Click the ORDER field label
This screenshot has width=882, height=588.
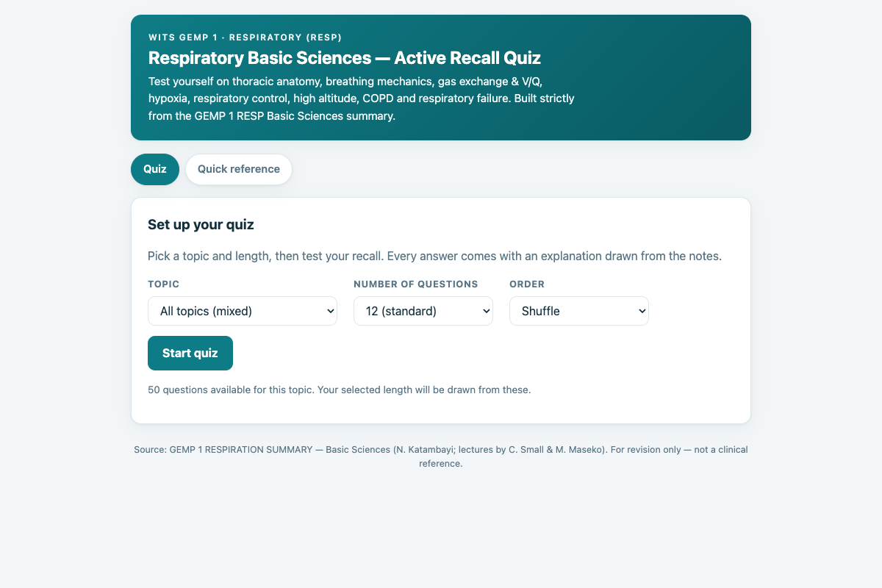point(527,284)
